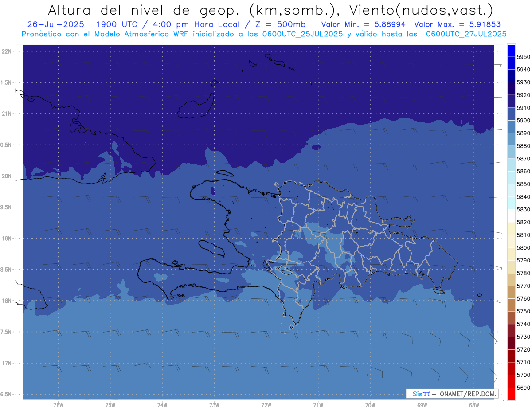Pick the color swatch between 5940 and 5950

[x=511, y=63]
